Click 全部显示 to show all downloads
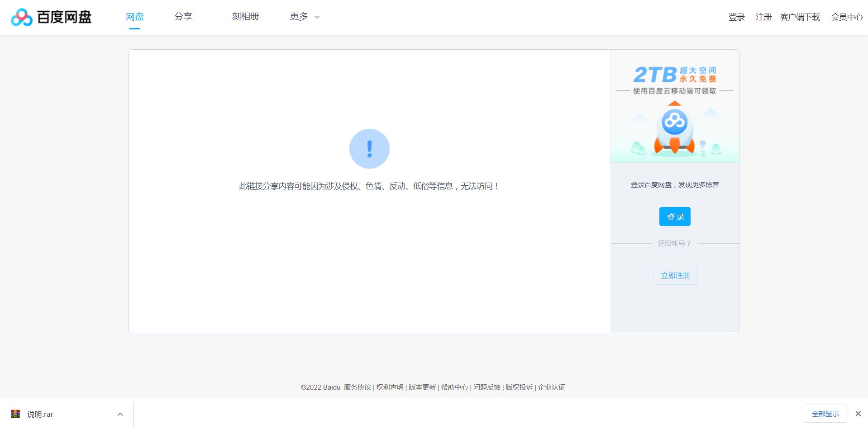The width and height of the screenshot is (868, 429). click(x=825, y=414)
